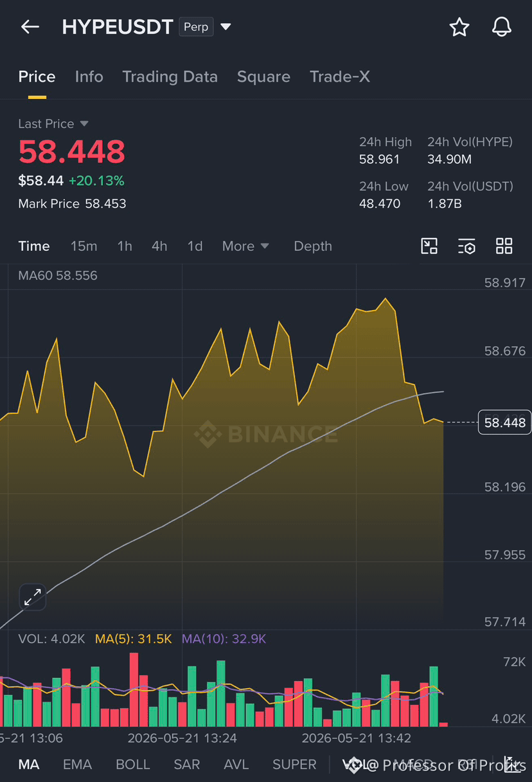
Task: Open the chart indicator settings icon
Action: [466, 246]
